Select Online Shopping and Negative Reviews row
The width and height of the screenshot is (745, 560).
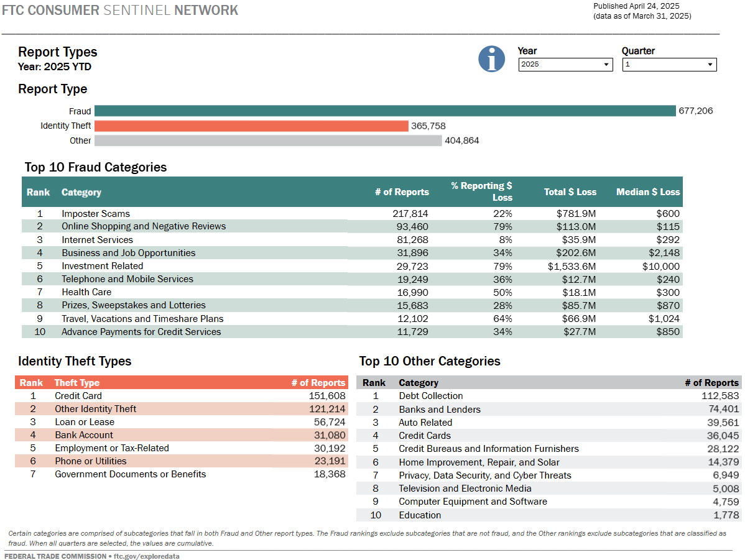click(144, 226)
